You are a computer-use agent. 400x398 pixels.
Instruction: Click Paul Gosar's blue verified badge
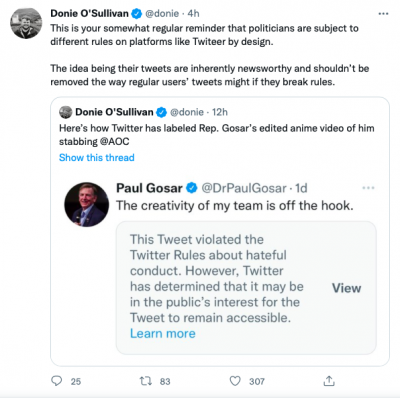coord(192,188)
